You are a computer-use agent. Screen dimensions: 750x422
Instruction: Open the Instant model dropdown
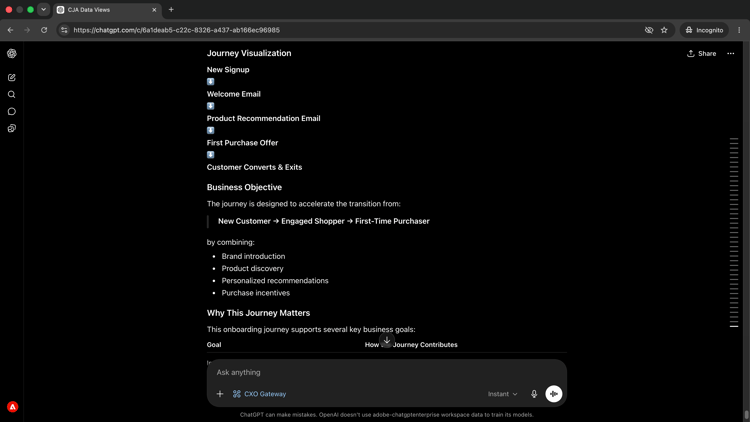point(502,394)
